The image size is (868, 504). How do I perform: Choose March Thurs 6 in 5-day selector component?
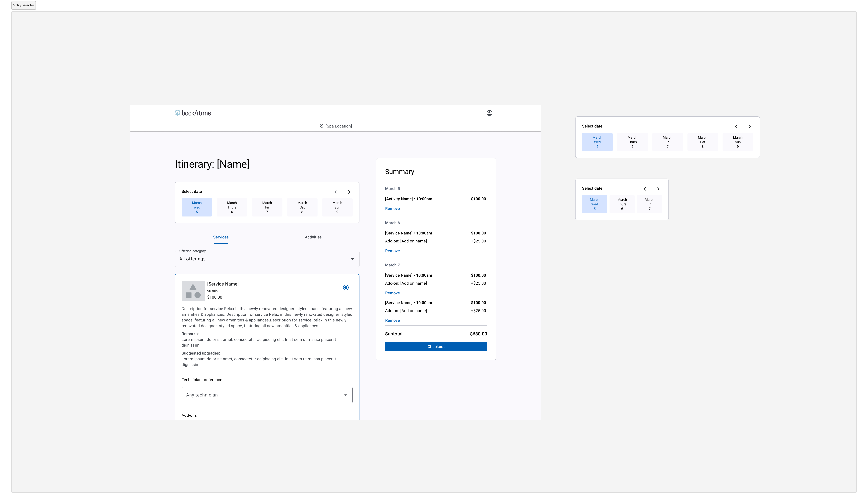632,142
